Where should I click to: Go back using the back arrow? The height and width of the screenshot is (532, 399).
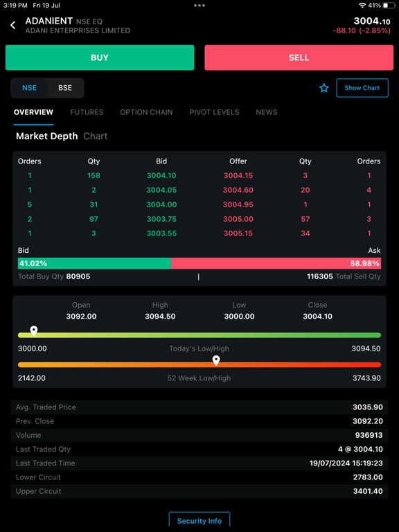coord(13,25)
